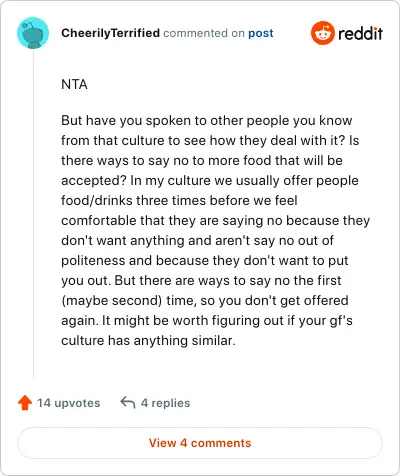Click the line starting "again. It might be"
The height and width of the screenshot is (476, 400).
207,320
